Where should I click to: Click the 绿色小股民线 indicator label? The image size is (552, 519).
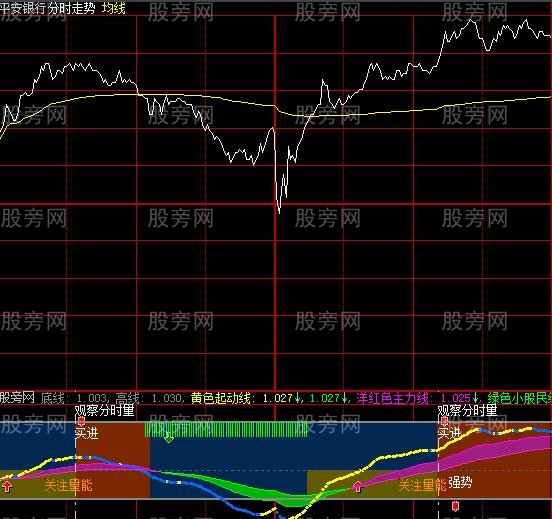click(x=520, y=398)
